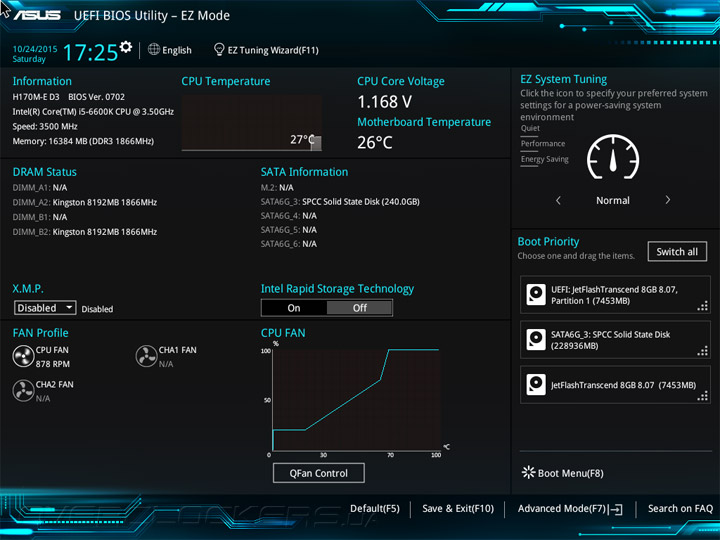The width and height of the screenshot is (720, 540).
Task: Click disk icon of UEFI JetFlashTranscend boot entry
Action: [x=535, y=294]
